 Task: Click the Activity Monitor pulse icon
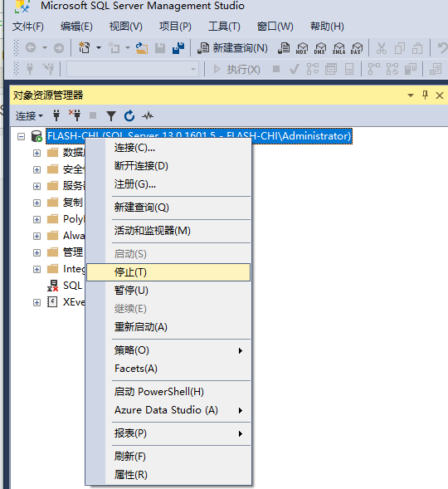[148, 116]
